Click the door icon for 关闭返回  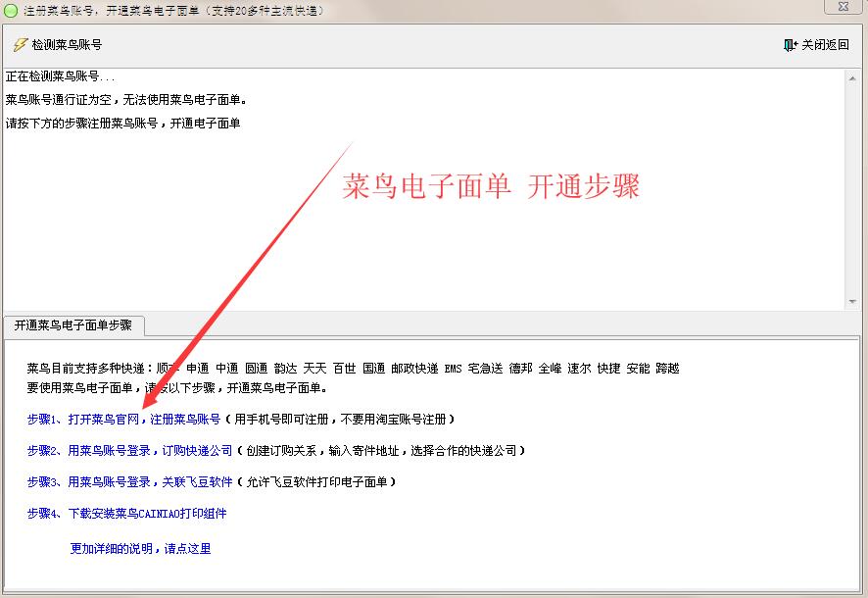pos(791,45)
